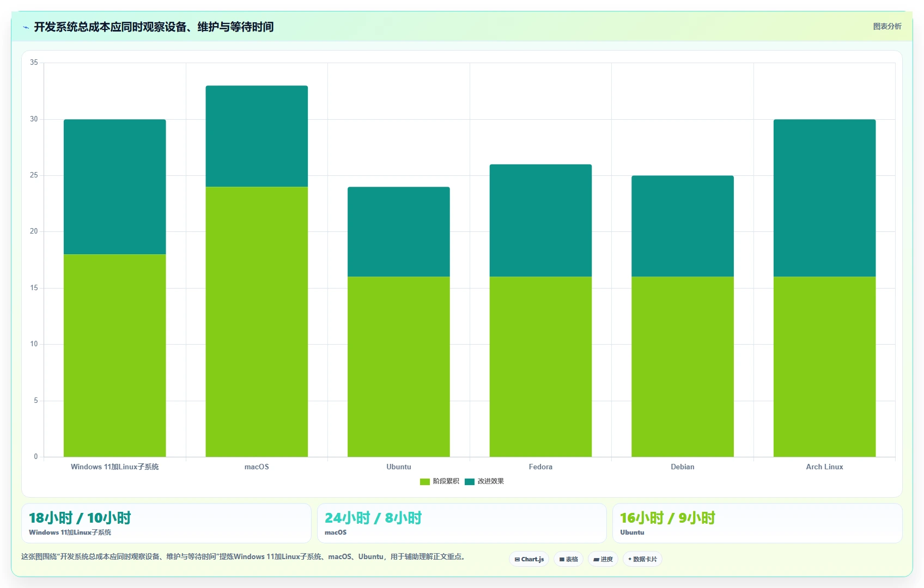Click the Ubuntu x-axis label
This screenshot has height=588, width=924.
click(399, 467)
